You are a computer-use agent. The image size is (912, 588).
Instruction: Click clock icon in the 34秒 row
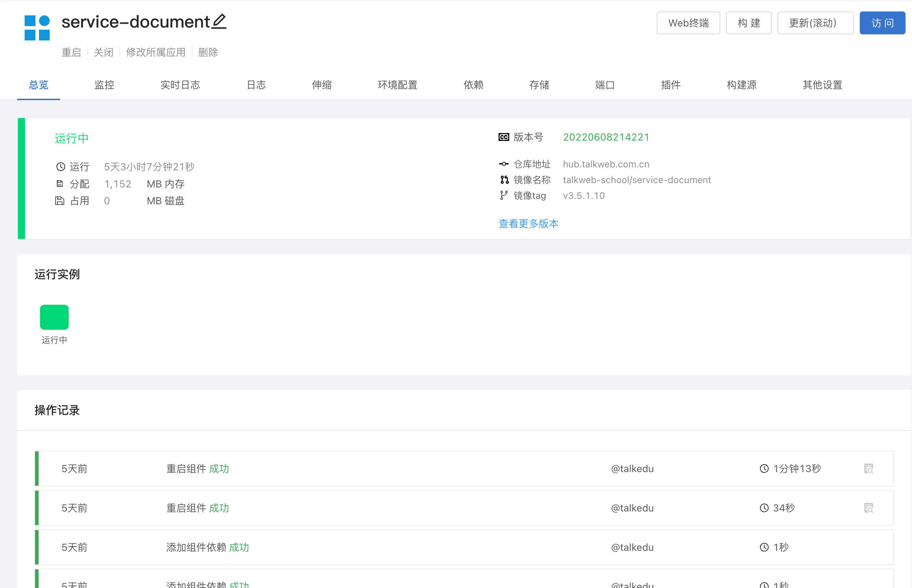point(764,508)
